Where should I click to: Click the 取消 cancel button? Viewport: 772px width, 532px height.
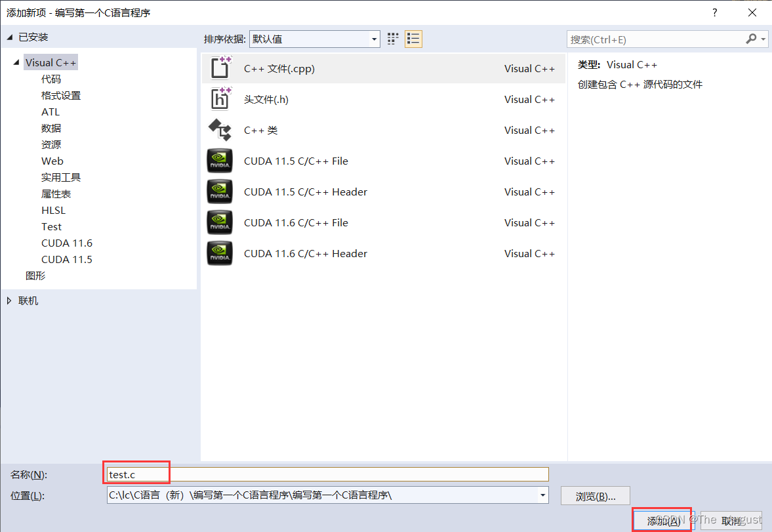point(731,521)
